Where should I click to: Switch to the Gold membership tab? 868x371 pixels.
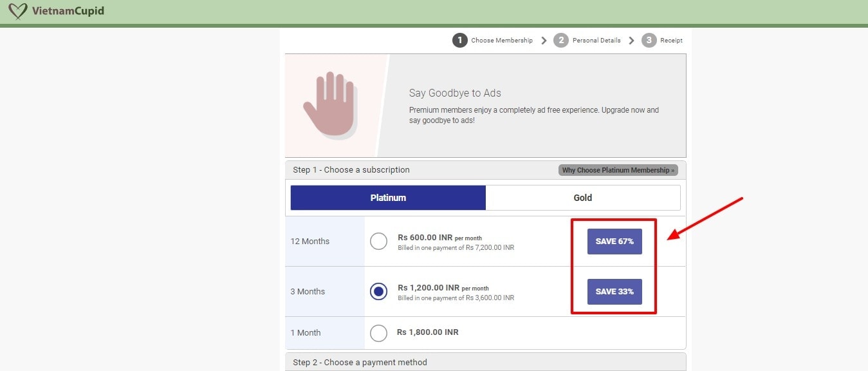pos(582,197)
